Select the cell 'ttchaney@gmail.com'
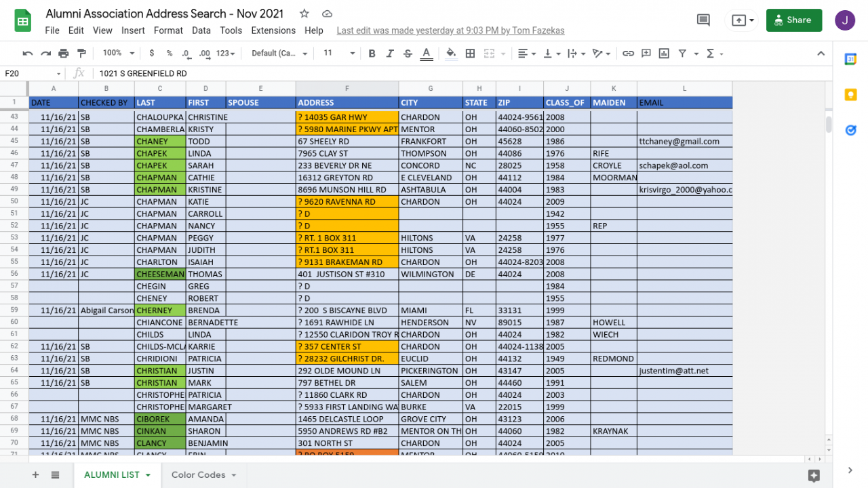The image size is (868, 488). click(684, 142)
